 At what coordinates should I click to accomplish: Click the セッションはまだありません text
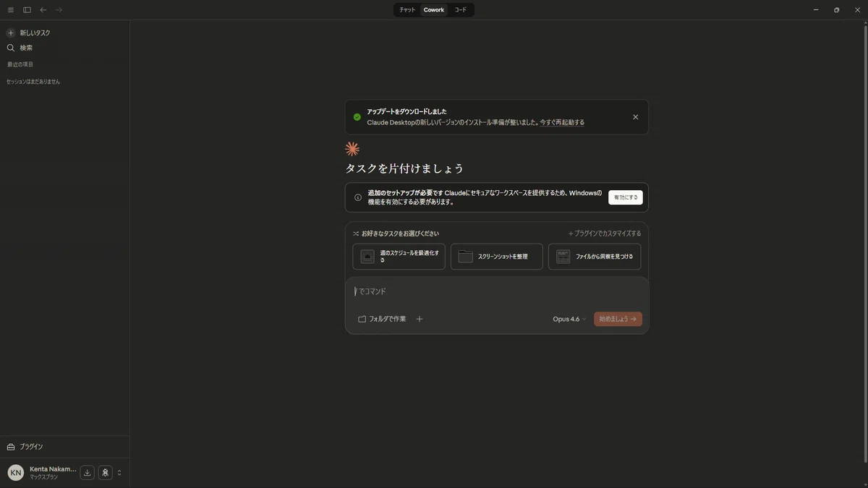33,82
